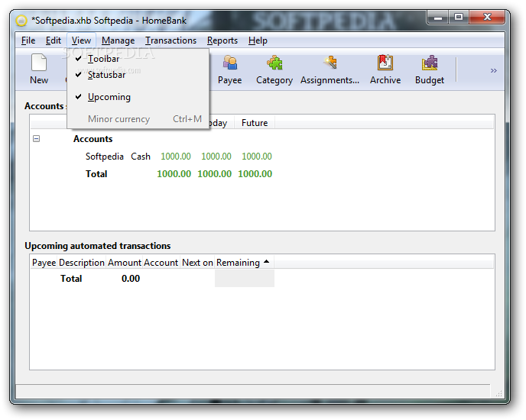This screenshot has width=526, height=420.
Task: Open the File menu
Action: click(x=28, y=40)
